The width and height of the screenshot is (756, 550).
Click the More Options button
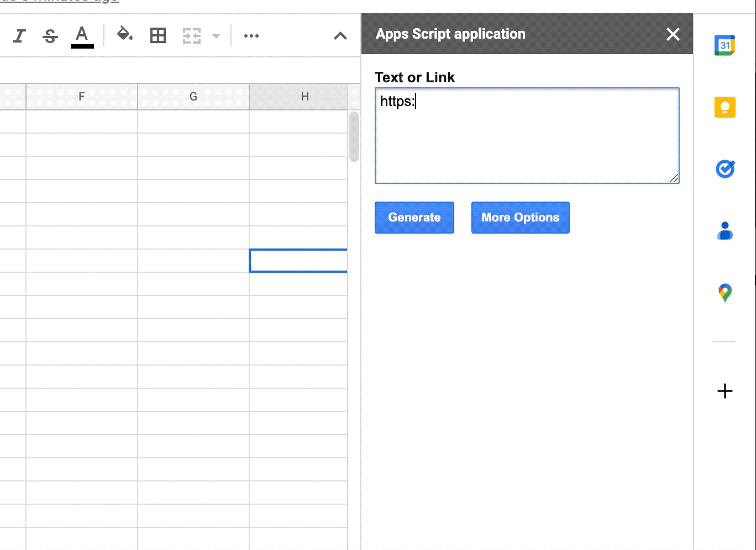[x=520, y=218]
